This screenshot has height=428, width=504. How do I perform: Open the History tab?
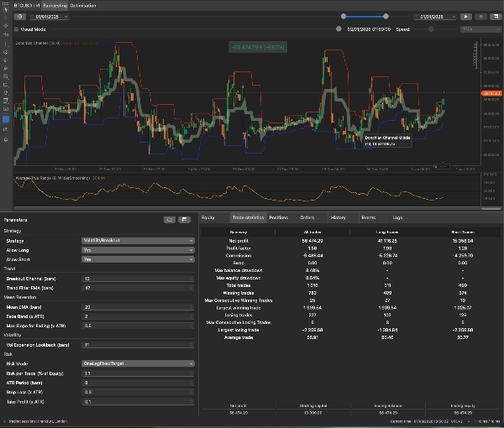point(338,217)
